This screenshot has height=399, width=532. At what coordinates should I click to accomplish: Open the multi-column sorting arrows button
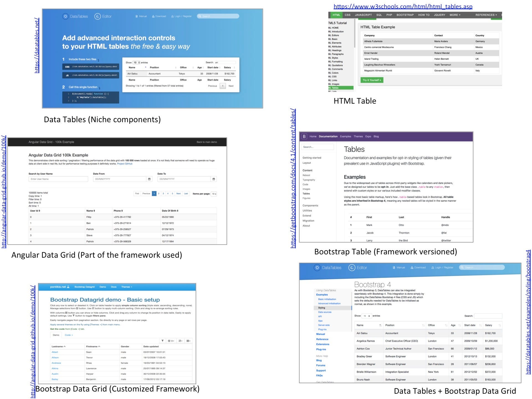coord(180,341)
